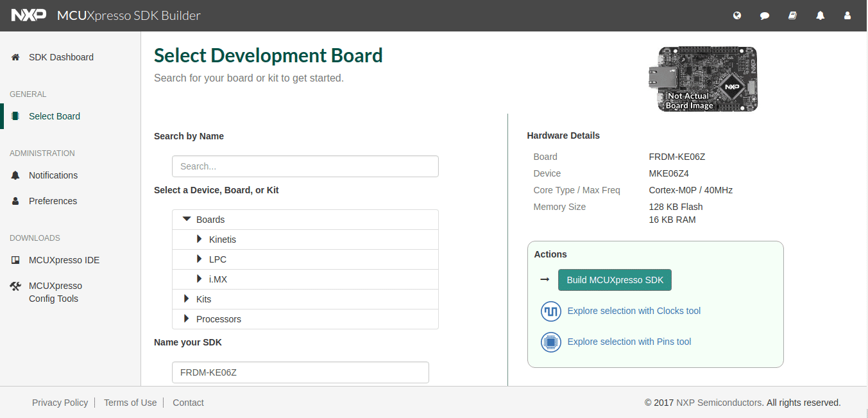Expand the LPC boards group
The width and height of the screenshot is (868, 418).
(x=200, y=259)
